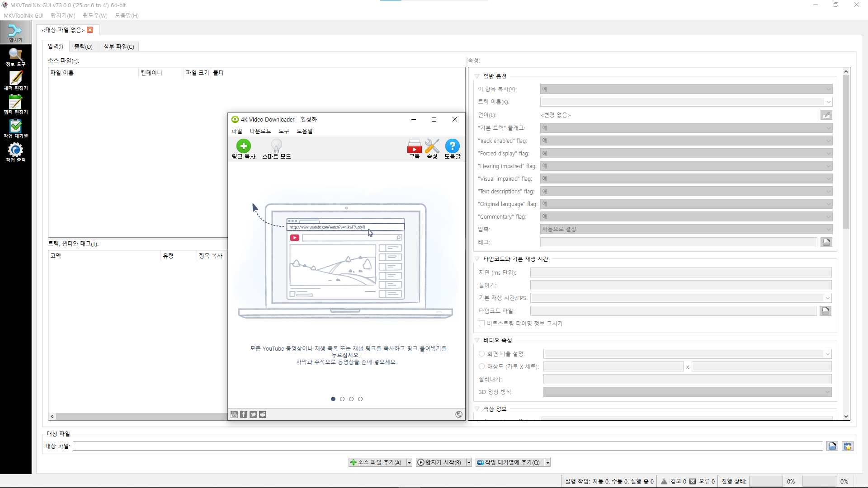Click the second onboarding page dot
This screenshot has height=488, width=868.
[342, 399]
